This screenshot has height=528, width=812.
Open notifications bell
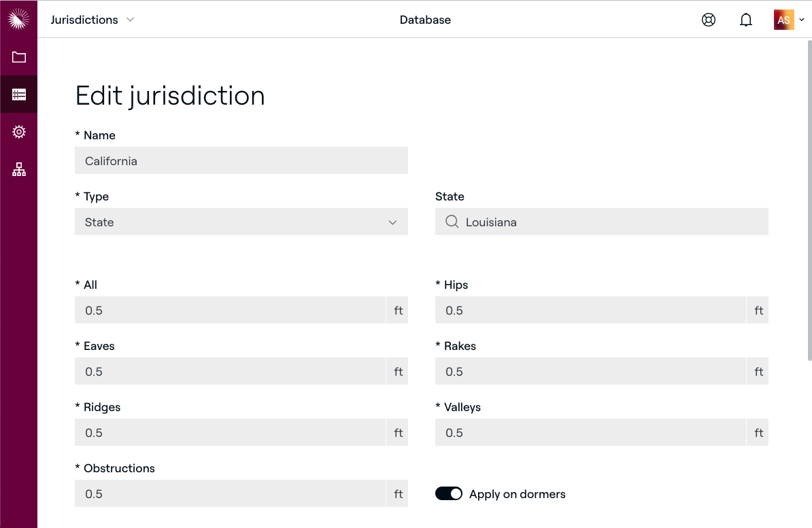[x=746, y=20]
